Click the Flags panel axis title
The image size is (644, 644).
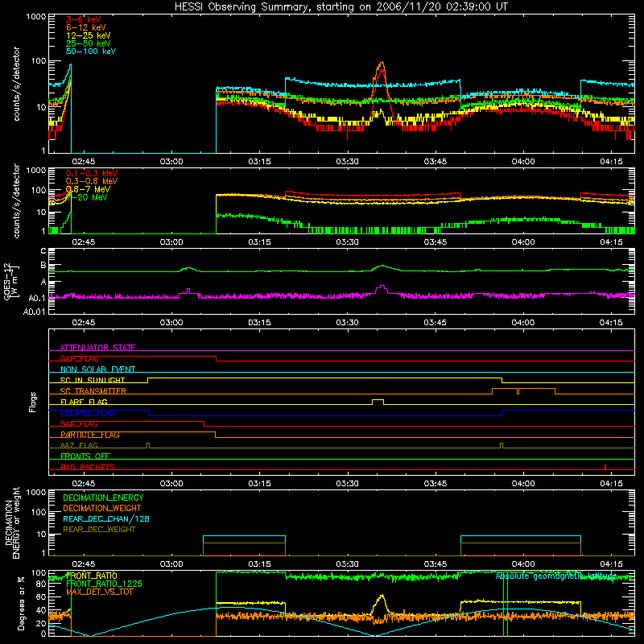tap(33, 402)
